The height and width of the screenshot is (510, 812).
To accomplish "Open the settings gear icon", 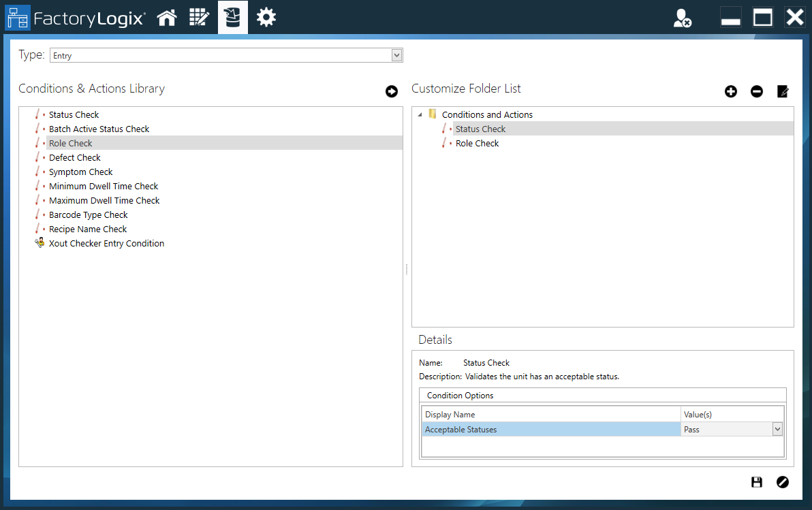I will (x=266, y=18).
